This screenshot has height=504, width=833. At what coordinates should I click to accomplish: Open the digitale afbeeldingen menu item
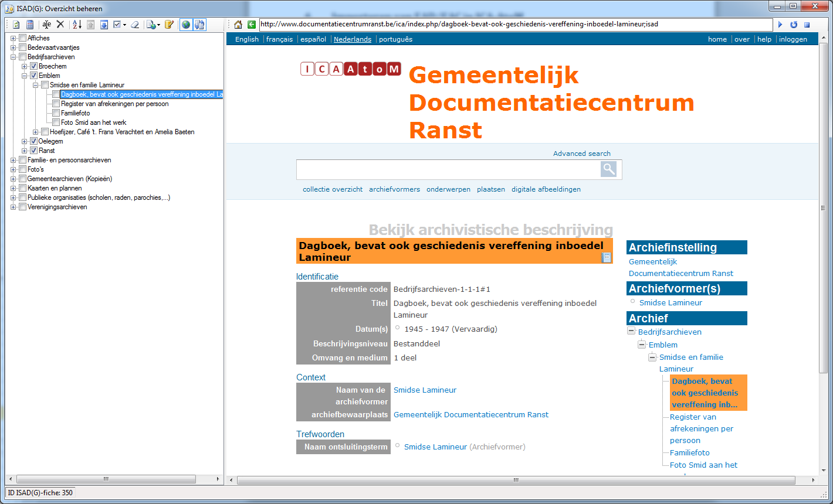[x=546, y=189]
